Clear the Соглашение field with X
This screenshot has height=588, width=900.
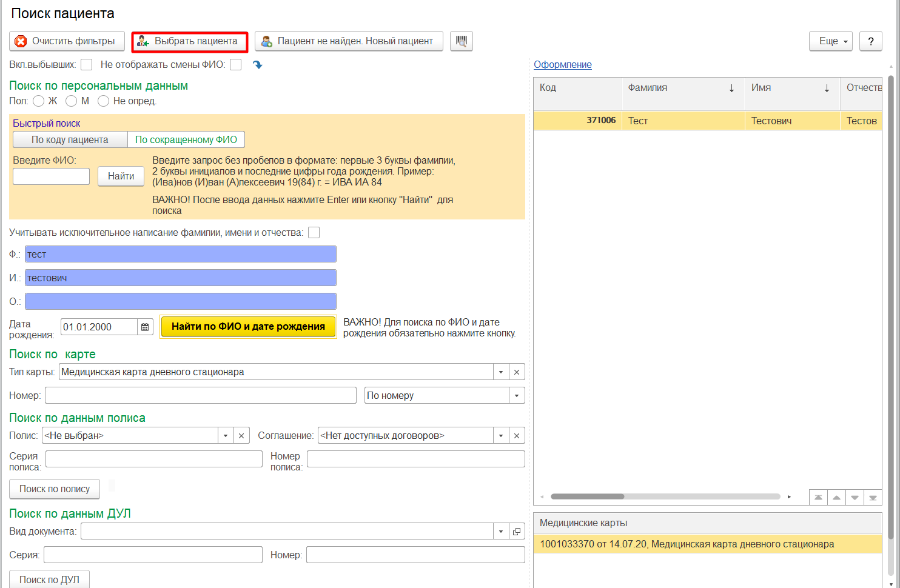pyautogui.click(x=517, y=436)
